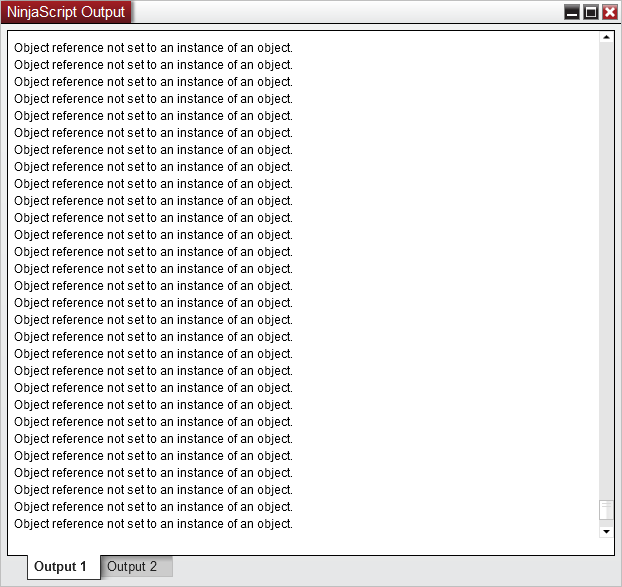Click the vertical scrollbar thumb

click(x=606, y=510)
